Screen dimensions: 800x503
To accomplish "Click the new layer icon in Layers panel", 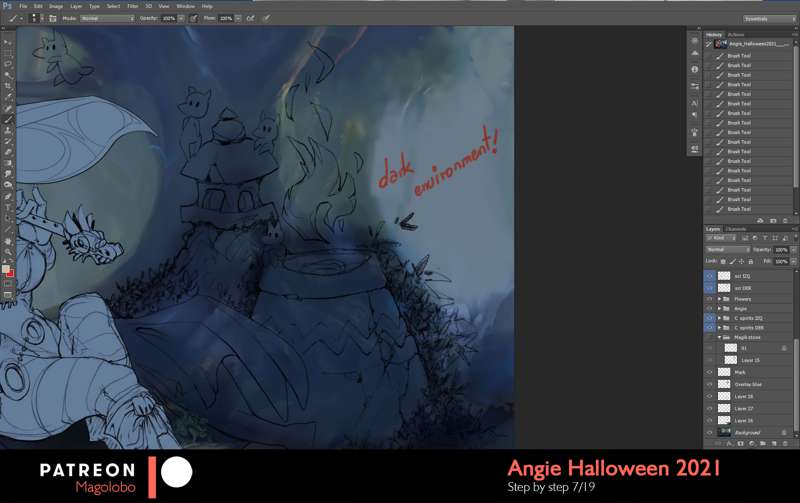I will coord(773,443).
